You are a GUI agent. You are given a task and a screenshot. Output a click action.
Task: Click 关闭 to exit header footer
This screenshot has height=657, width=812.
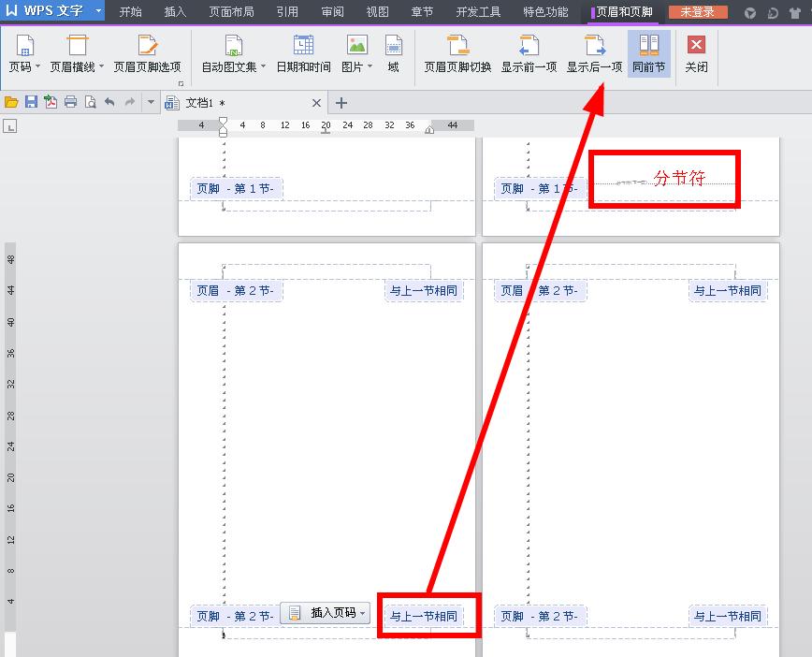697,53
